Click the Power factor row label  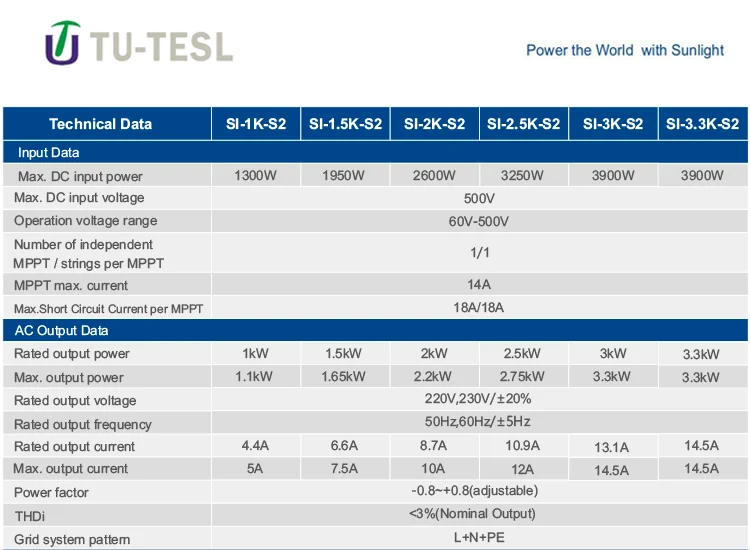pyautogui.click(x=51, y=493)
